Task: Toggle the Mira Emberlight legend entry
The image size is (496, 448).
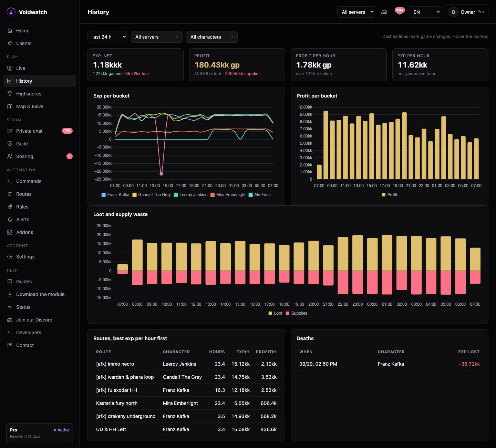Action: (x=228, y=195)
